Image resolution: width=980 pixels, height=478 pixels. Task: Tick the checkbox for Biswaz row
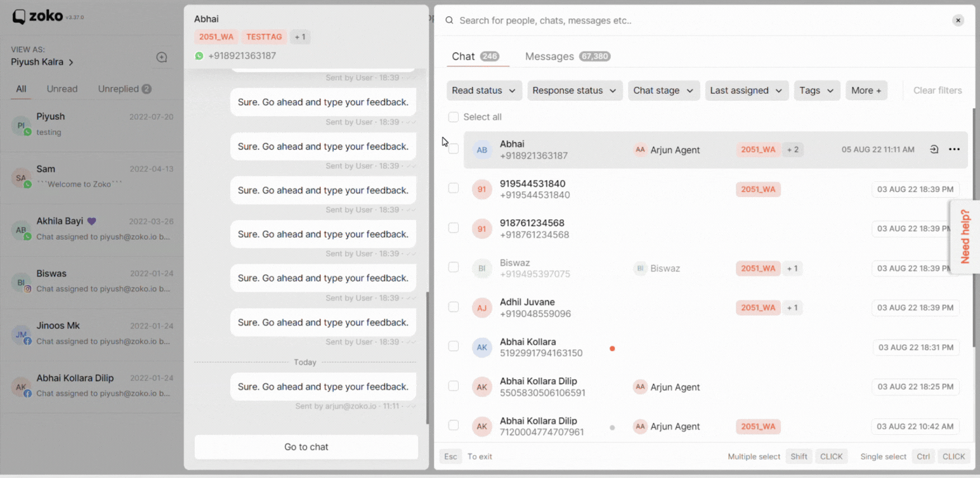point(453,267)
